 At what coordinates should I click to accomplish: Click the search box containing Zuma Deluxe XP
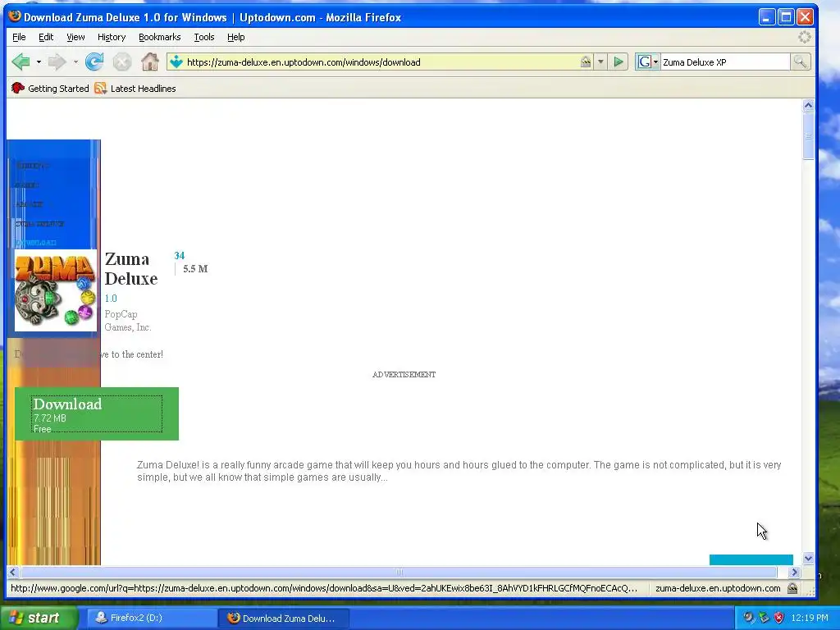[725, 62]
